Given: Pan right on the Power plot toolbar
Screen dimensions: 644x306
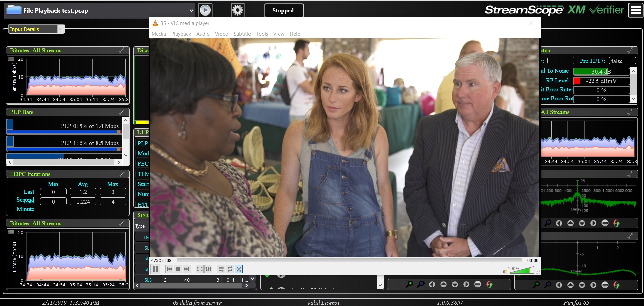Looking at the screenshot, I should 593,285.
